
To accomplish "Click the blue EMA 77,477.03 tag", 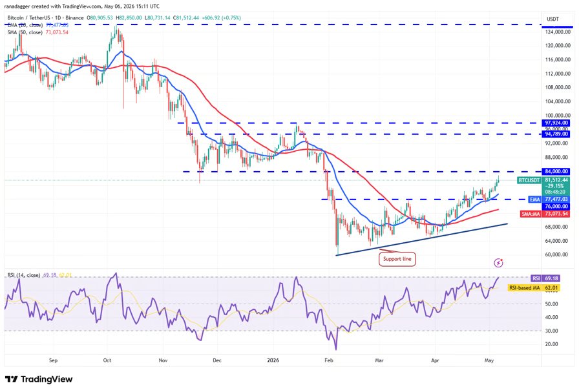I will tap(549, 200).
